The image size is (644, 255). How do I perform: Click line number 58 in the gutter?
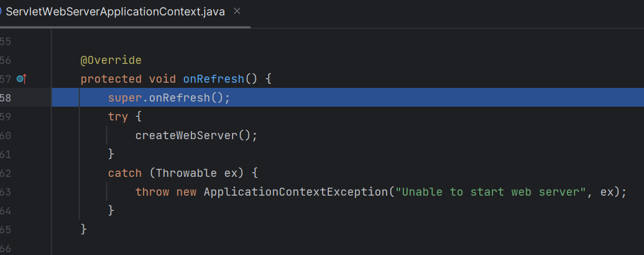click(6, 98)
